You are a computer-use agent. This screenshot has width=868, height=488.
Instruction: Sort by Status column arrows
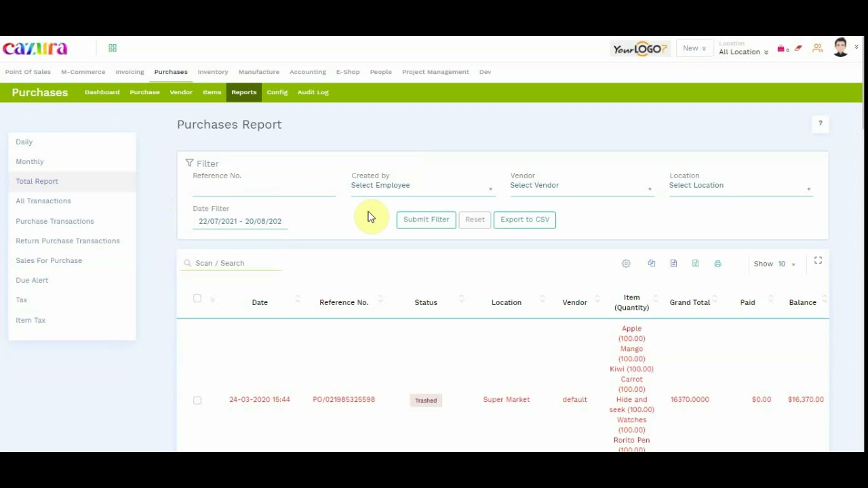coord(462,299)
